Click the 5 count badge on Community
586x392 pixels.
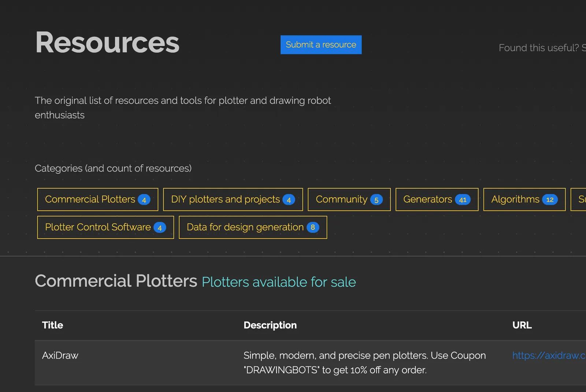pos(376,200)
